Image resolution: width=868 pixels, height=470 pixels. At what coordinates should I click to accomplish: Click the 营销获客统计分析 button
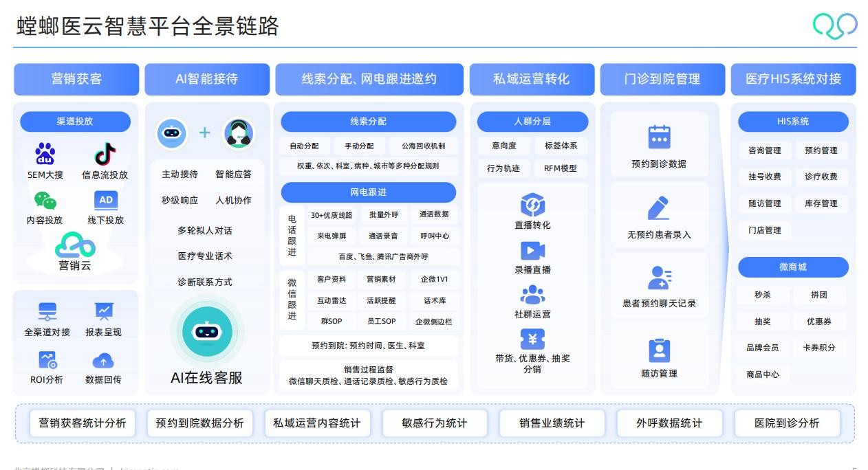[82, 423]
